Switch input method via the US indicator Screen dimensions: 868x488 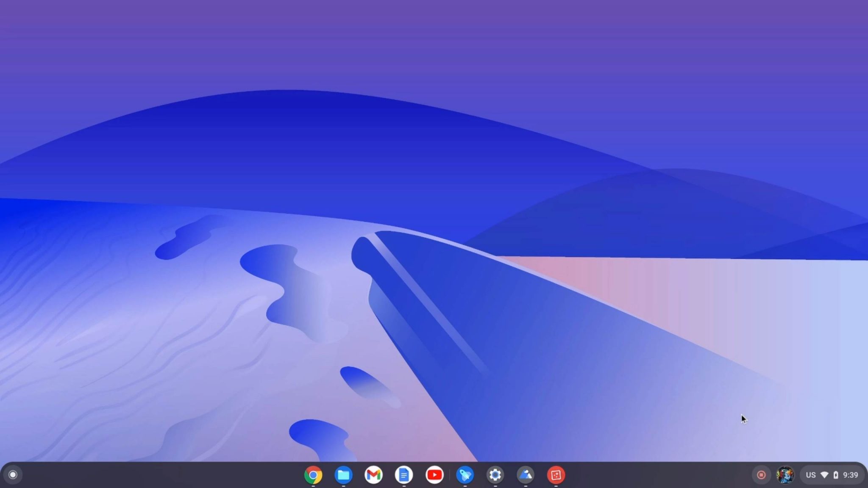810,475
